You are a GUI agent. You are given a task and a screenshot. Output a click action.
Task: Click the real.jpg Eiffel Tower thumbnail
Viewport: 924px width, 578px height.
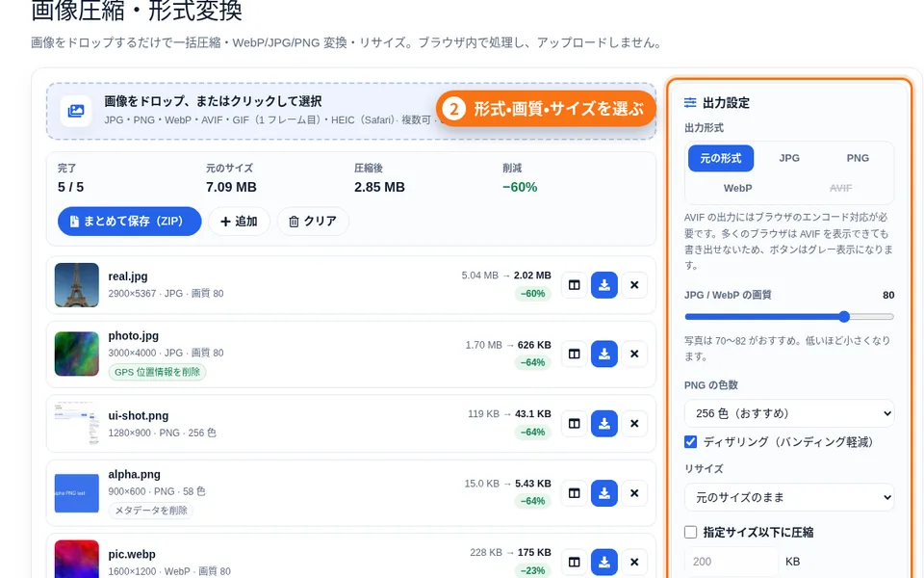pyautogui.click(x=77, y=285)
